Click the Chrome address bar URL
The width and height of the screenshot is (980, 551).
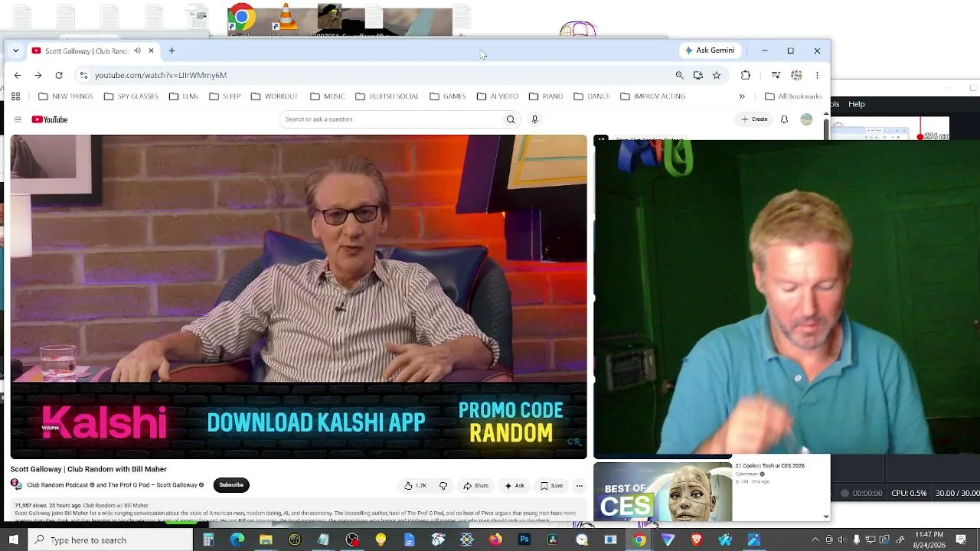161,75
